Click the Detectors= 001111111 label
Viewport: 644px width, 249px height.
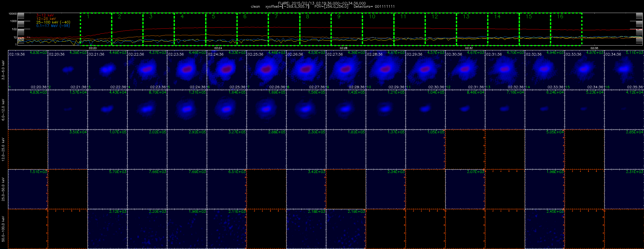[374, 7]
